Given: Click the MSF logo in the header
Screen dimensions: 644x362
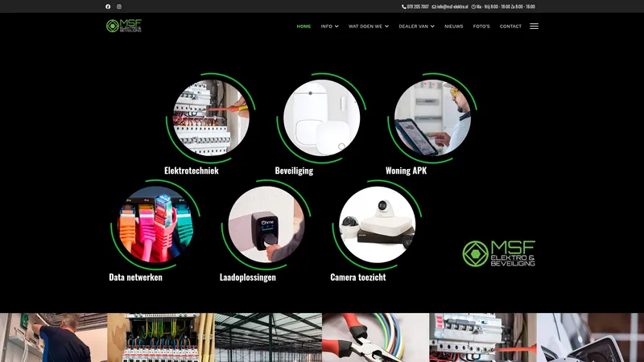Looking at the screenshot, I should (x=124, y=26).
